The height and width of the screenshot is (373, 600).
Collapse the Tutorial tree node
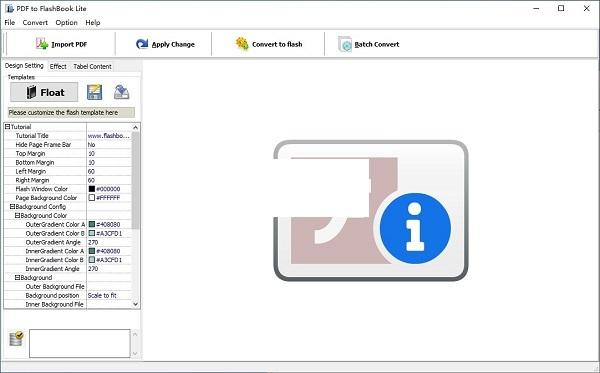(x=7, y=127)
